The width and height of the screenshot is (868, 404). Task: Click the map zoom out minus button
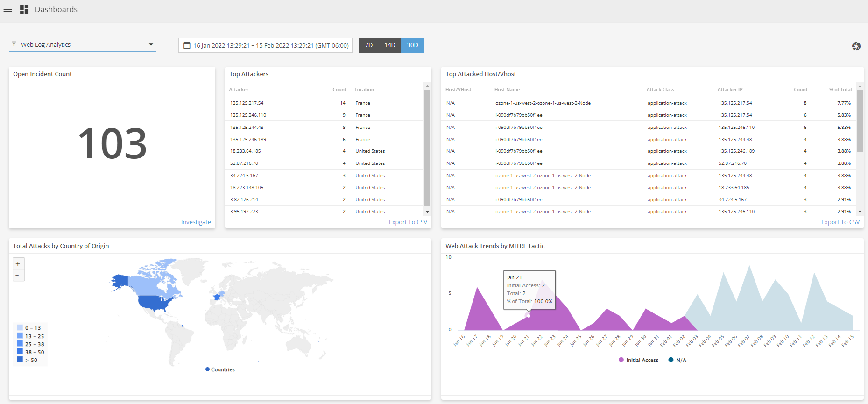coord(18,275)
